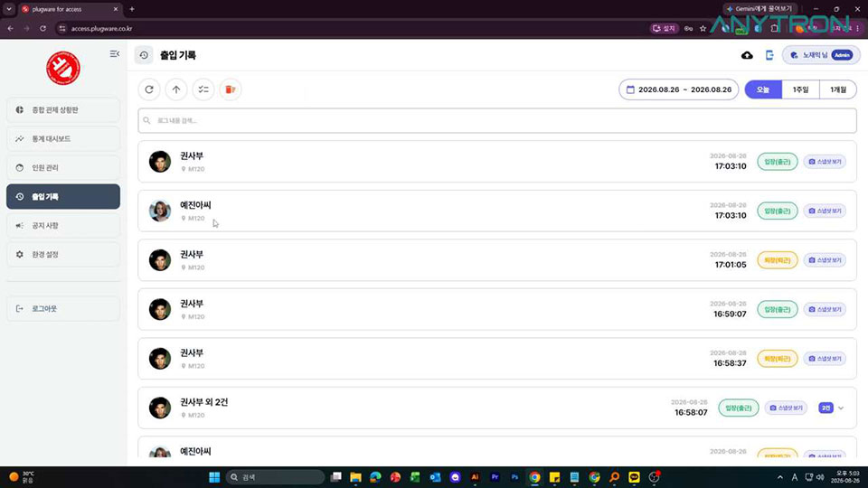Click the browser back arrow

click(11, 28)
